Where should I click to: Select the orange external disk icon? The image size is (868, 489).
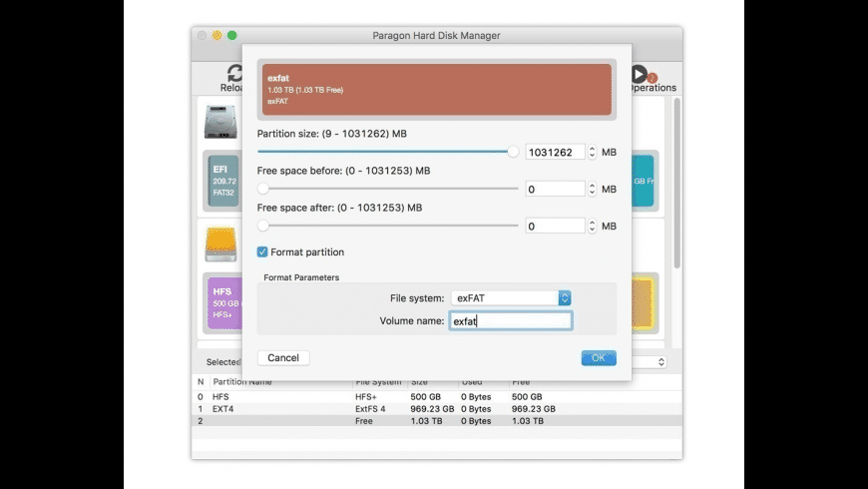point(220,244)
